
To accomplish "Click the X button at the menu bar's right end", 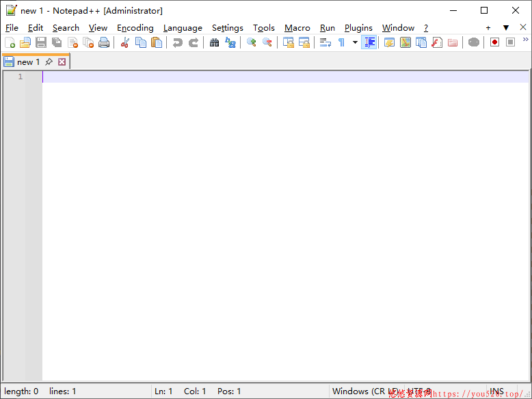I will (x=523, y=27).
